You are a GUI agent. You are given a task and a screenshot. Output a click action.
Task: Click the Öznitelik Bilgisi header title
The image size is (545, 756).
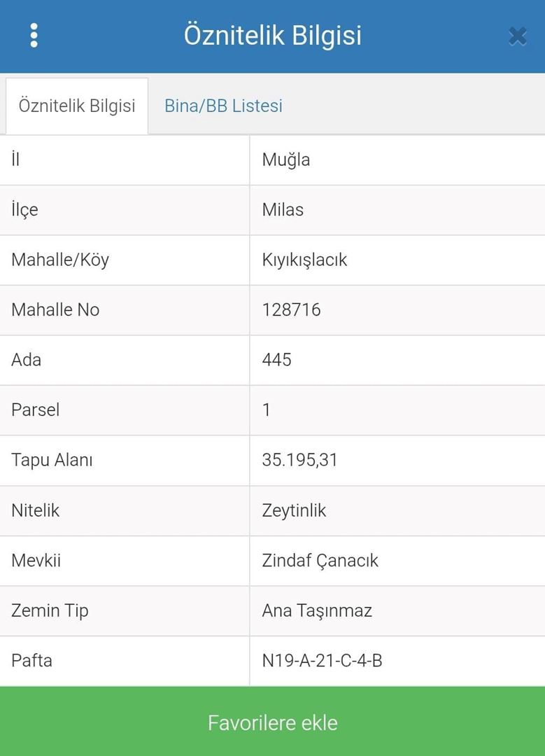(272, 35)
